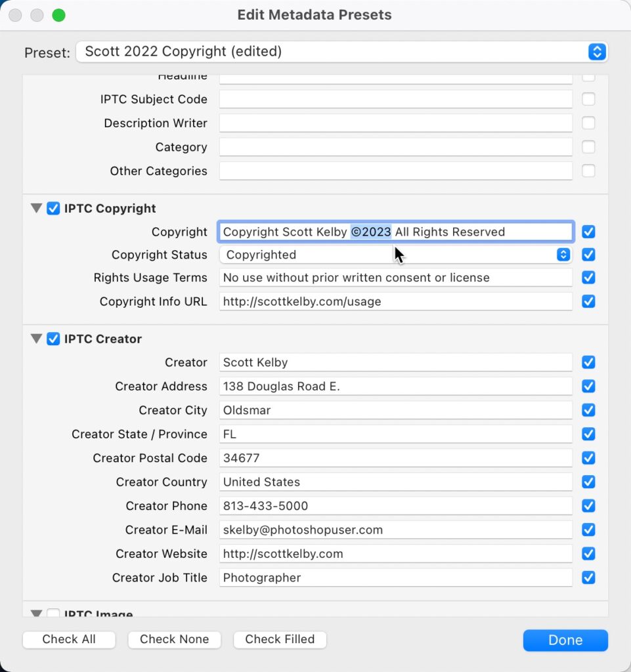This screenshot has height=672, width=631.
Task: Click the Copyright Info URL field
Action: tap(396, 302)
